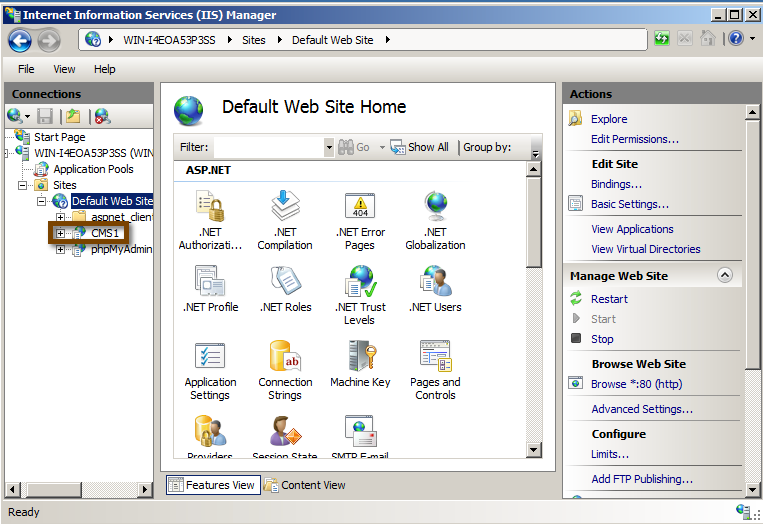Open the Filter dropdown arrow

click(329, 147)
